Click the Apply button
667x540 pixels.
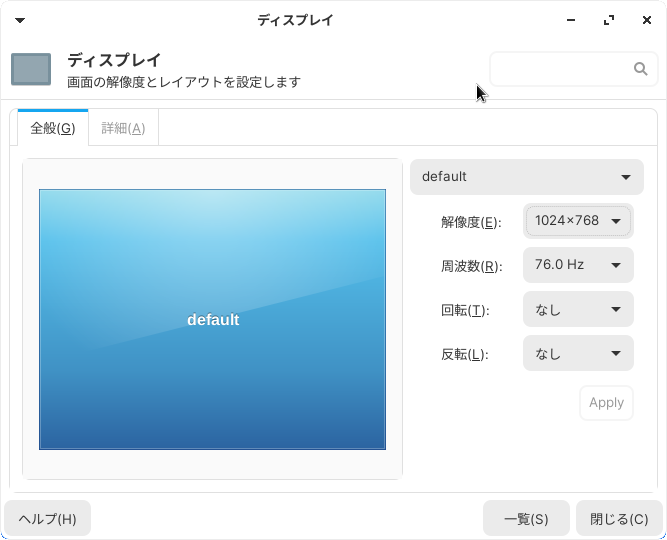click(x=606, y=403)
